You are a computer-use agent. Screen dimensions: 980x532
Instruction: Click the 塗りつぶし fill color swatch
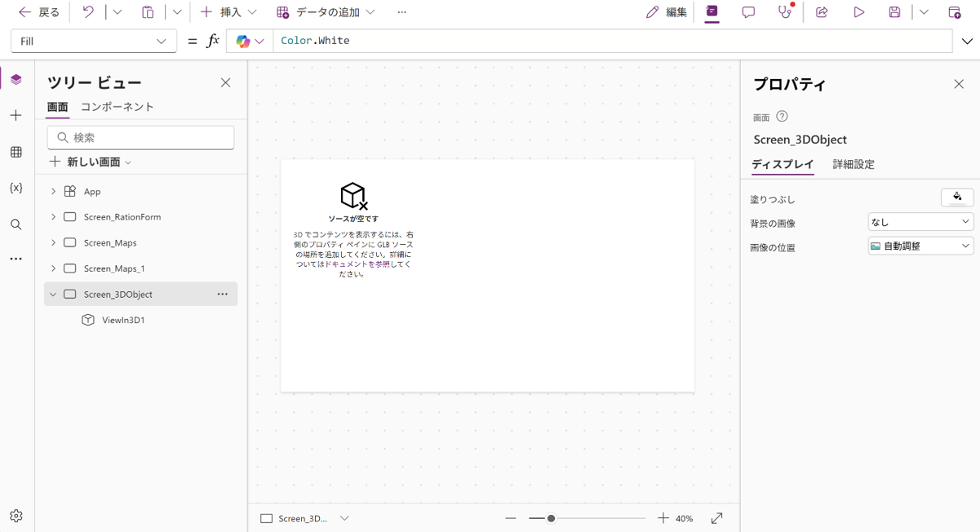[956, 197]
